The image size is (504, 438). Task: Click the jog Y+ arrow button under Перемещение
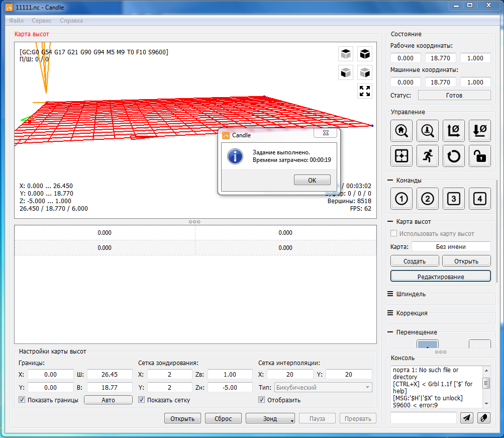tap(428, 344)
